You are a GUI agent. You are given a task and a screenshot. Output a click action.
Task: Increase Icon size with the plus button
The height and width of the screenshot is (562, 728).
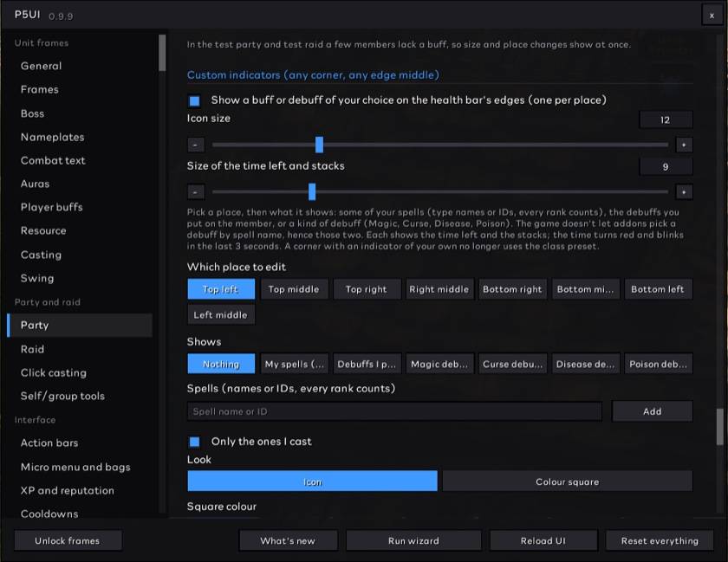pos(684,145)
